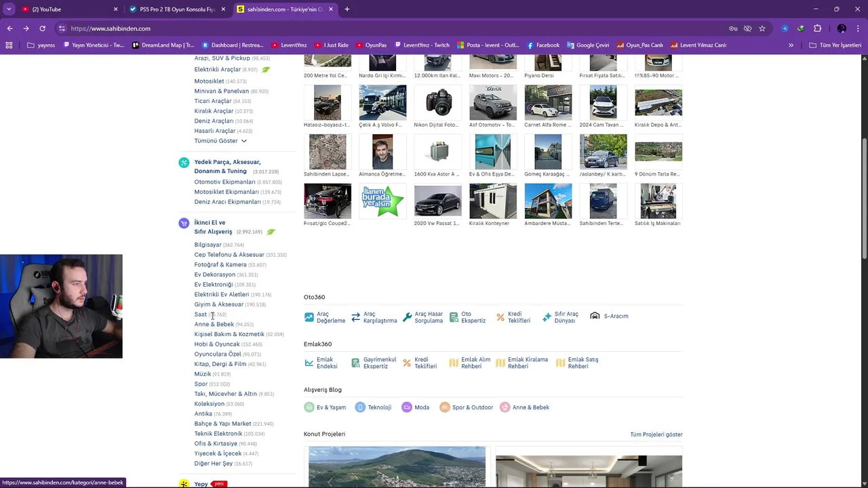The height and width of the screenshot is (488, 868).
Task: Open the Almanca Öğretmeni listing thumbnail
Action: [x=382, y=152]
